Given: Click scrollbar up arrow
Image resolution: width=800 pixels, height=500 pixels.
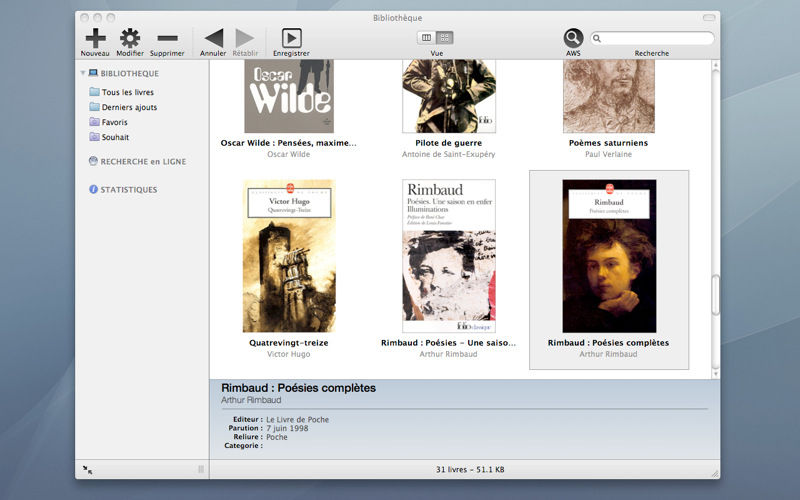Looking at the screenshot, I should 715,65.
